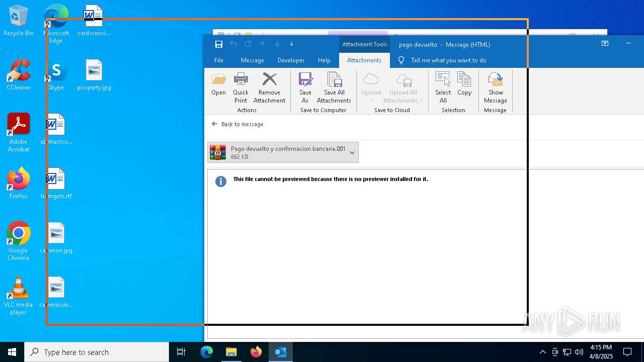This screenshot has height=362, width=644.
Task: Open Task View on taskbar
Action: pos(181,352)
